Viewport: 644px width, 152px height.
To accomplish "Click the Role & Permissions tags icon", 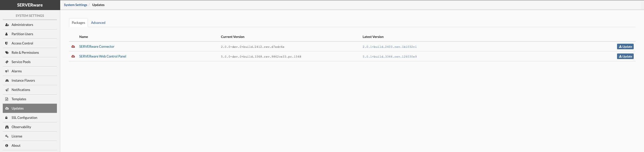I will pyautogui.click(x=7, y=53).
